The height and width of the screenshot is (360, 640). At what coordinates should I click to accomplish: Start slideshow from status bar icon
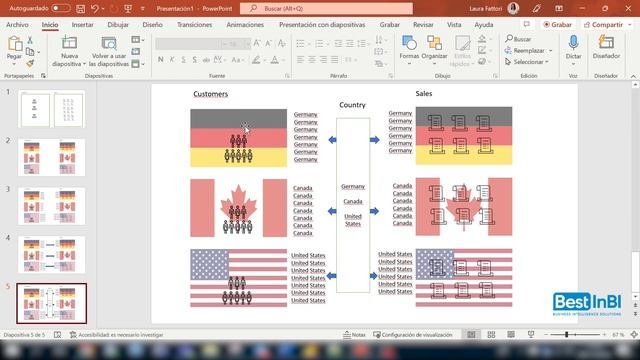coord(531,335)
